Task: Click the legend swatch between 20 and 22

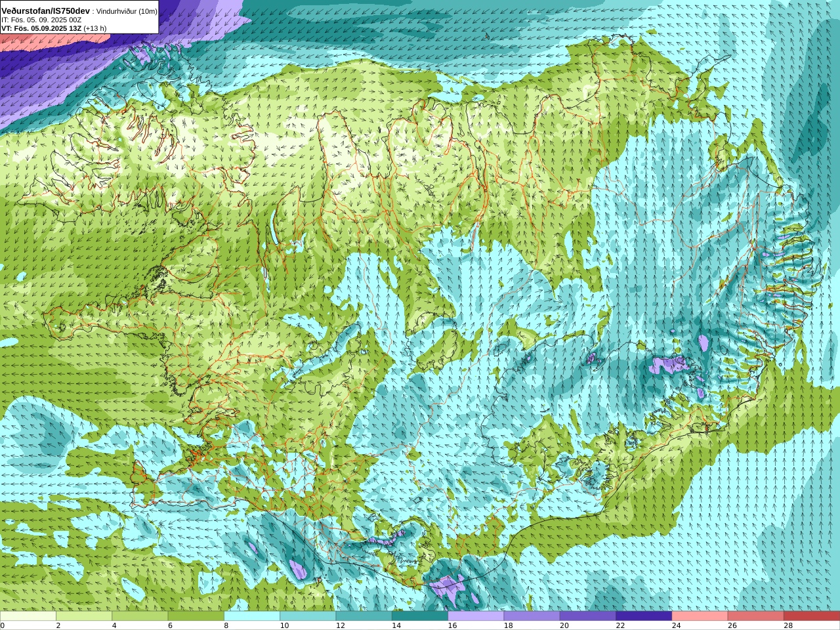Action: point(588,616)
